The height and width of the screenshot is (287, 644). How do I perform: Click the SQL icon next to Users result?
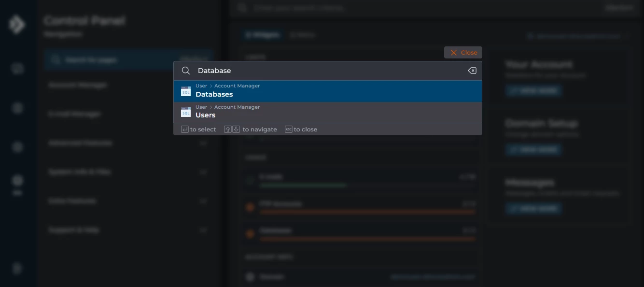coord(186,112)
